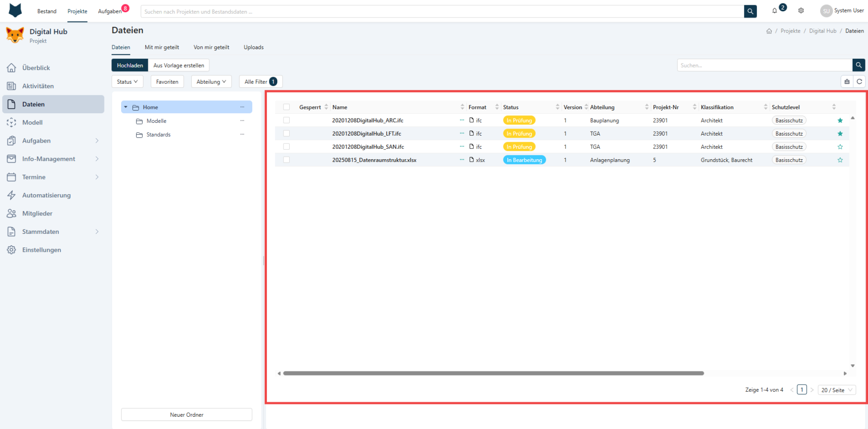868x429 pixels.
Task: Select the Standards folder in tree
Action: (x=158, y=135)
